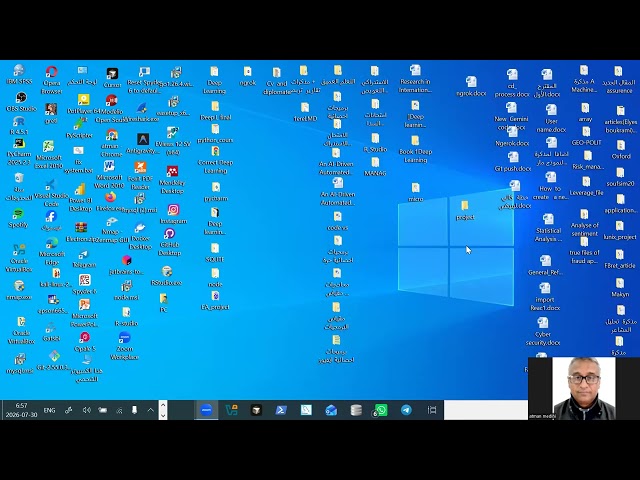The image size is (640, 480).
Task: Open the OBS Studio shortcut
Action: 21,102
